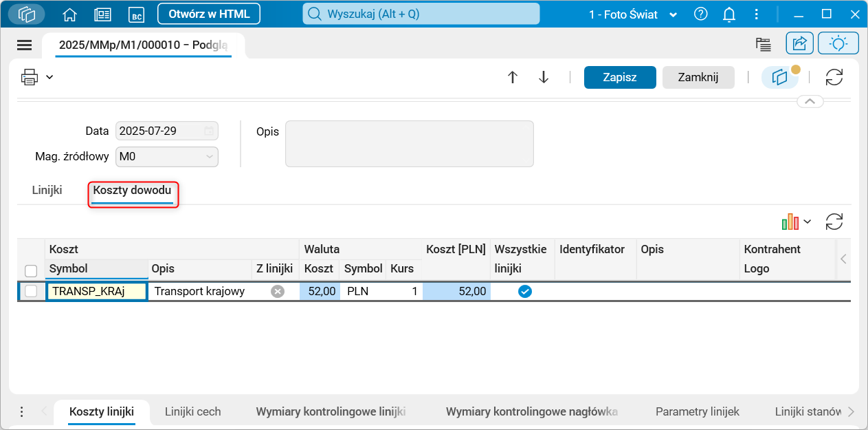Toggle the light theme sun icon
Screen dimensions: 868x430
(838, 43)
